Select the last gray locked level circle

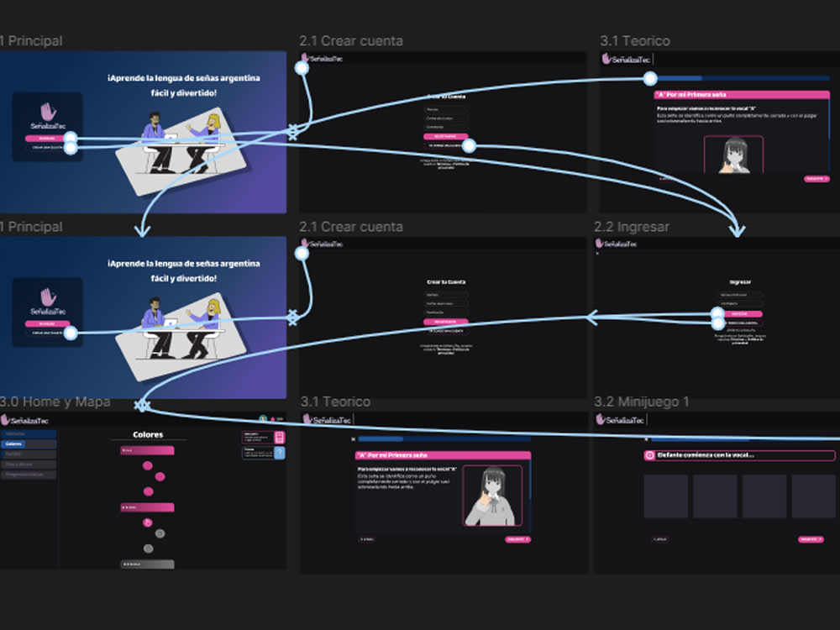[x=149, y=548]
